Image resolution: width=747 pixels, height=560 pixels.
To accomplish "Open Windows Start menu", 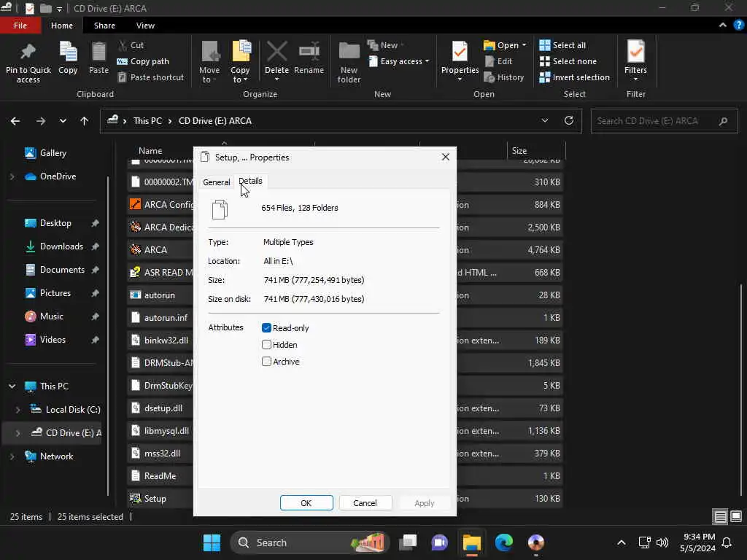I will tap(212, 542).
